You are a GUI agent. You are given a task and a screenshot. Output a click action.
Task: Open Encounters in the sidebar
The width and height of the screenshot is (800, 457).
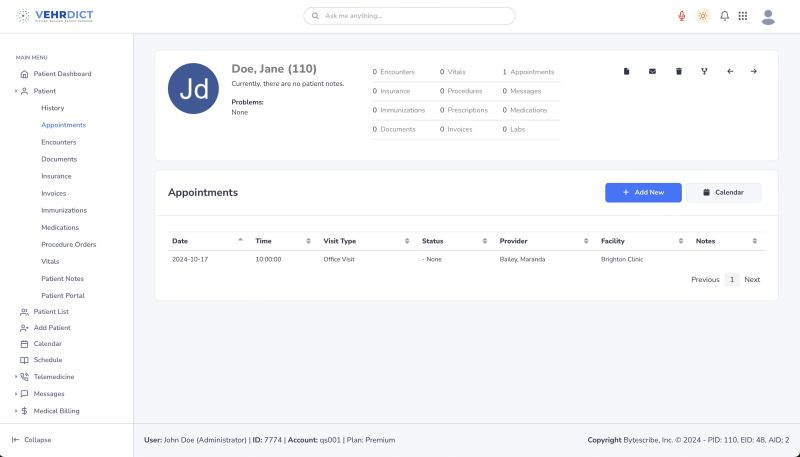pyautogui.click(x=58, y=142)
